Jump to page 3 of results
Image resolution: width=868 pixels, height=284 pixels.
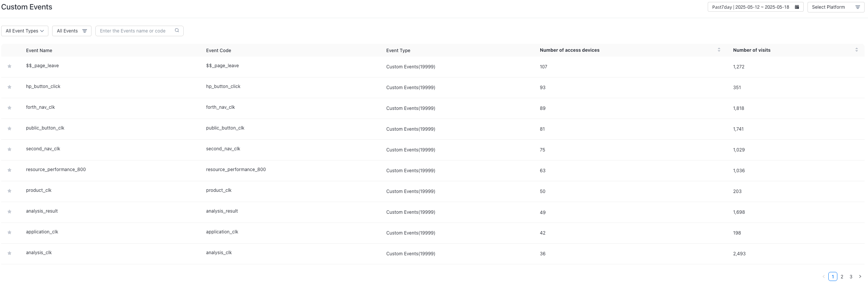click(x=851, y=276)
